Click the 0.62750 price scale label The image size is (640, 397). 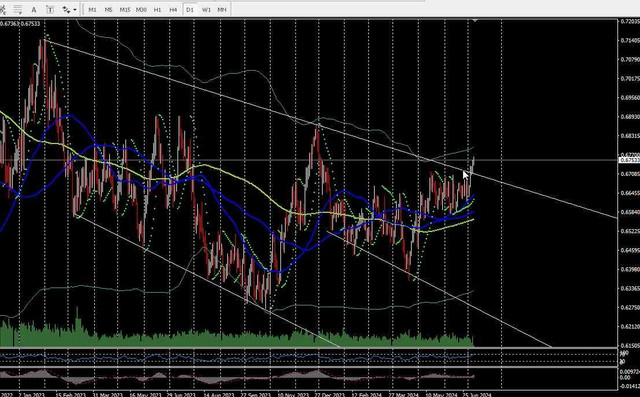(x=630, y=308)
